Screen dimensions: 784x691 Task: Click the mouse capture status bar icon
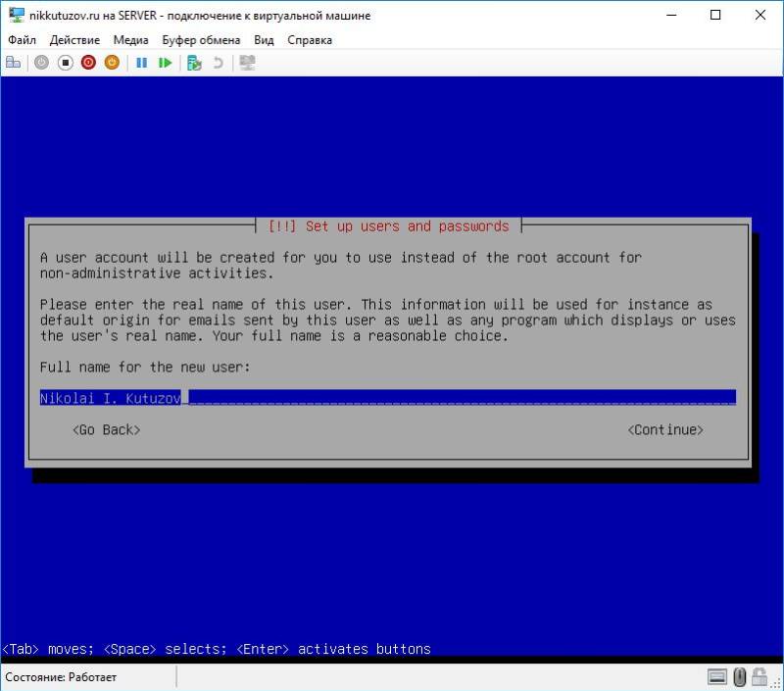(739, 676)
